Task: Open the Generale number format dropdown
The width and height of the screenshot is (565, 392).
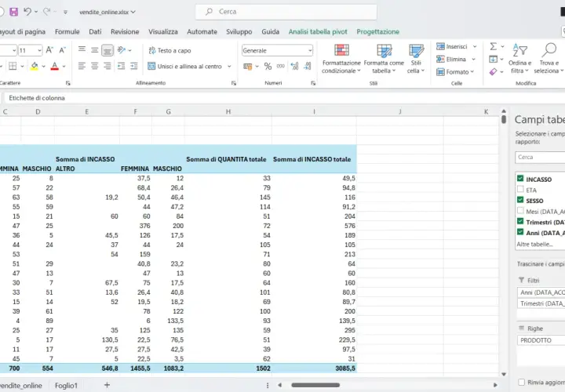Action: coord(310,51)
